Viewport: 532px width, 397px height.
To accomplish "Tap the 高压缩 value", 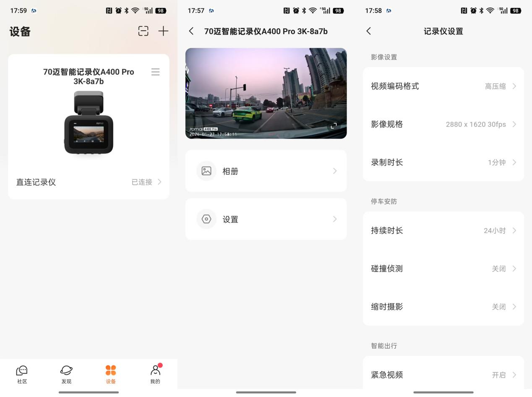I will click(495, 86).
